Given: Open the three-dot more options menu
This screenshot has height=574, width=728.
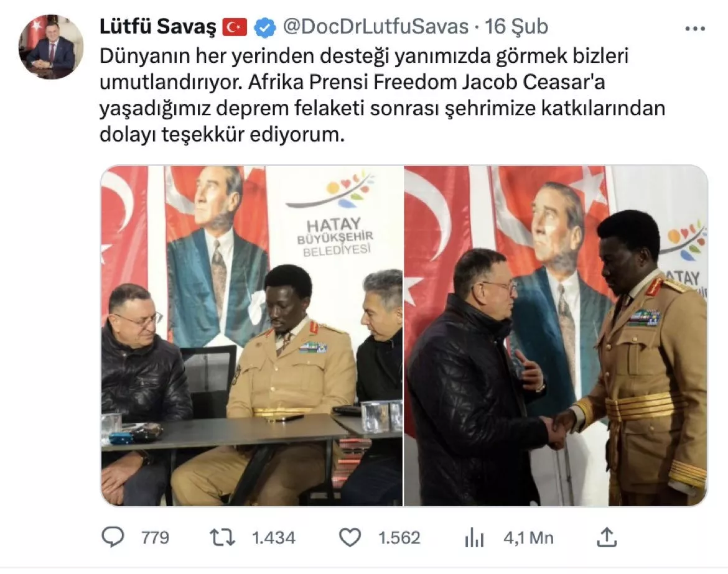Looking at the screenshot, I should (x=695, y=29).
